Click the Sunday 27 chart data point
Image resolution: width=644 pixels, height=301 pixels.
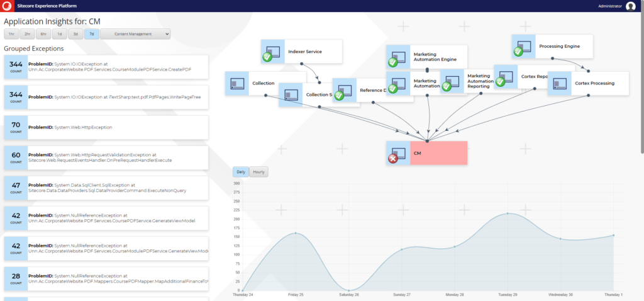click(402, 249)
